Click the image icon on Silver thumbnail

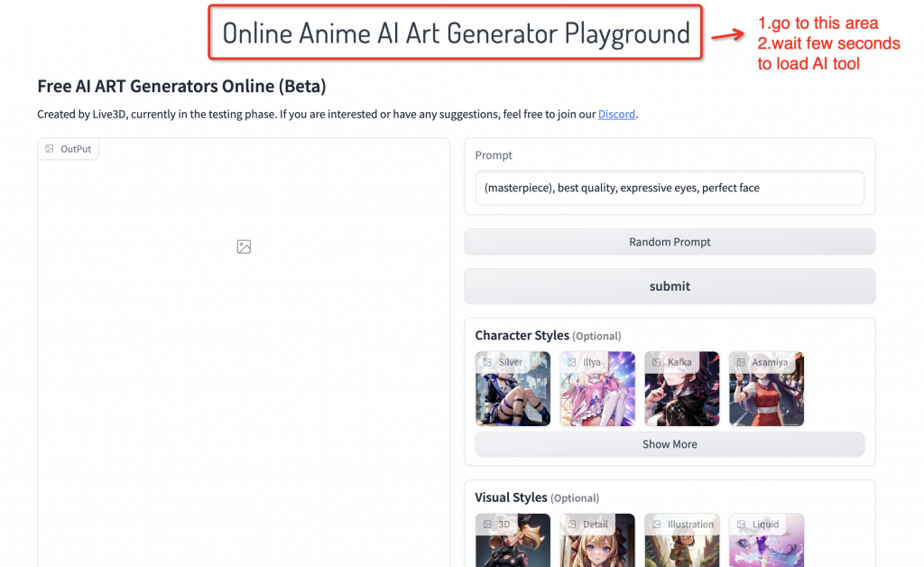point(487,362)
